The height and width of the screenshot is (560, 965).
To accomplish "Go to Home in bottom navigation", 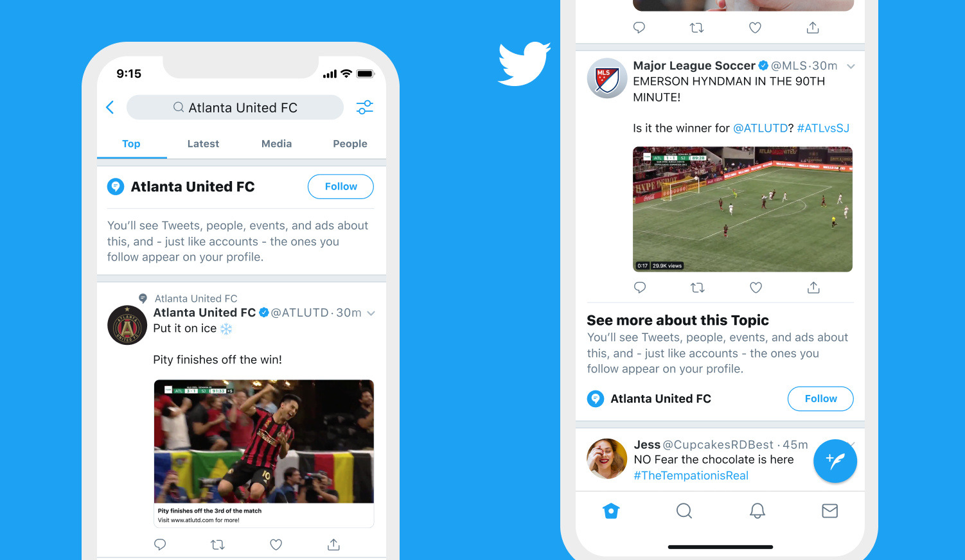I will point(611,511).
